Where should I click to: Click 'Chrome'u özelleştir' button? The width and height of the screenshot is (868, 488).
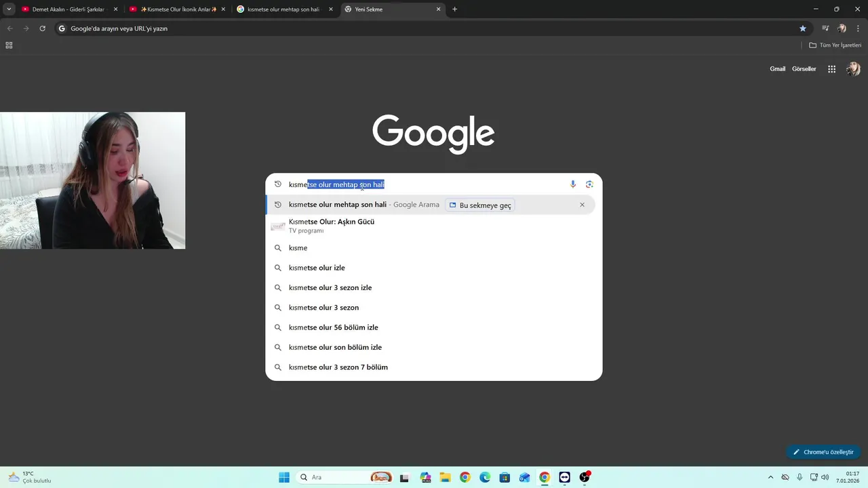pyautogui.click(x=823, y=452)
